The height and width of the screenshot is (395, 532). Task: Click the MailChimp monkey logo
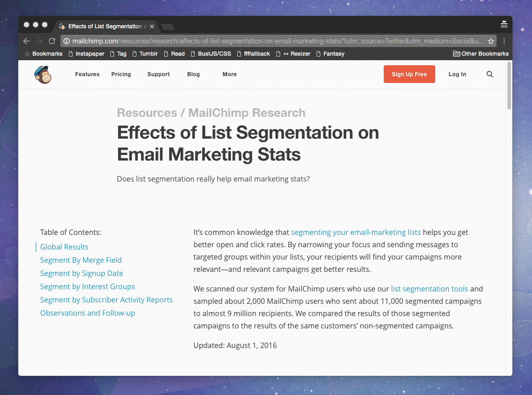tap(43, 74)
